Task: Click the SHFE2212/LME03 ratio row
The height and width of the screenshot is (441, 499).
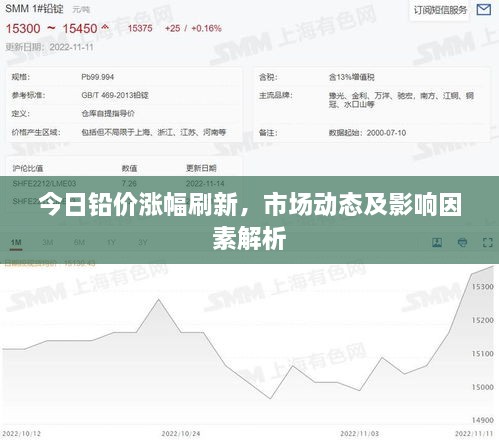Action: [123, 183]
